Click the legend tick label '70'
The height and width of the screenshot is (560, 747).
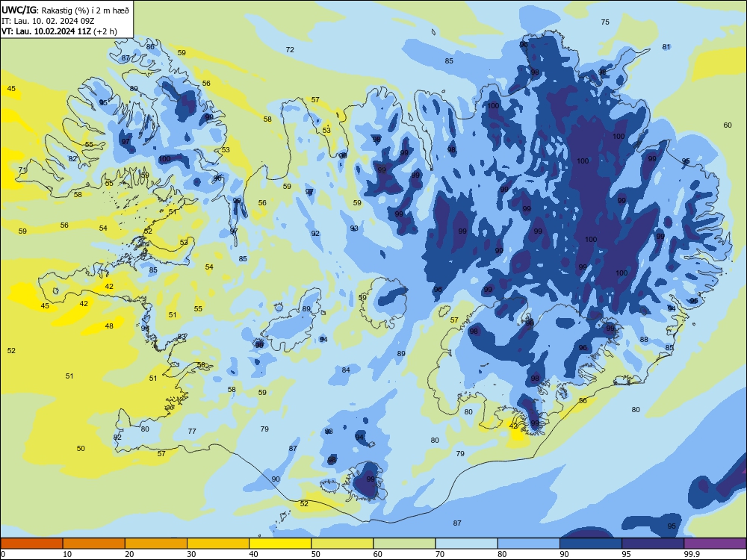coord(440,554)
